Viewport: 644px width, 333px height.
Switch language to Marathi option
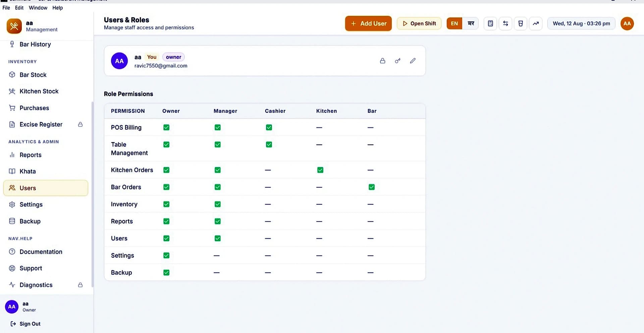pyautogui.click(x=471, y=23)
